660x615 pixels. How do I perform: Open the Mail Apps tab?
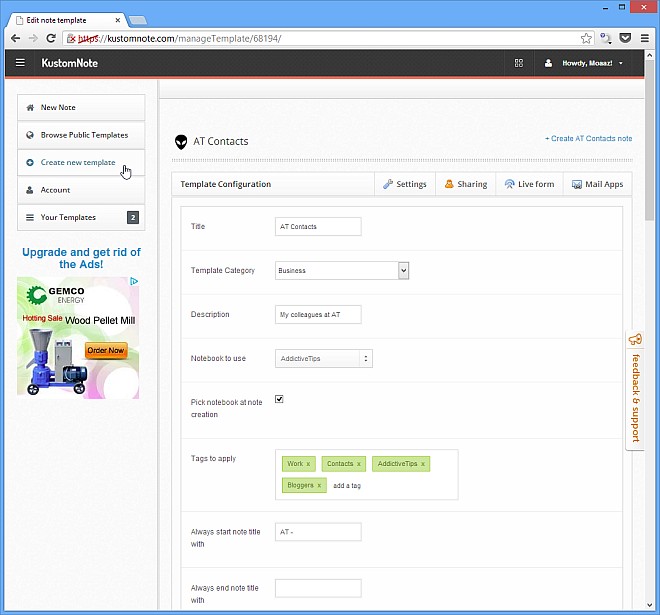(x=598, y=184)
